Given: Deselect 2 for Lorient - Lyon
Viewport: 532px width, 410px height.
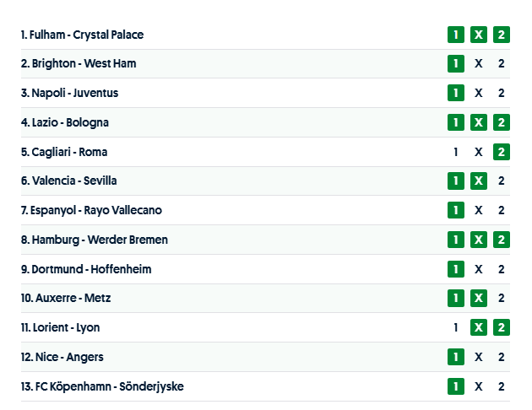Looking at the screenshot, I should 502,327.
